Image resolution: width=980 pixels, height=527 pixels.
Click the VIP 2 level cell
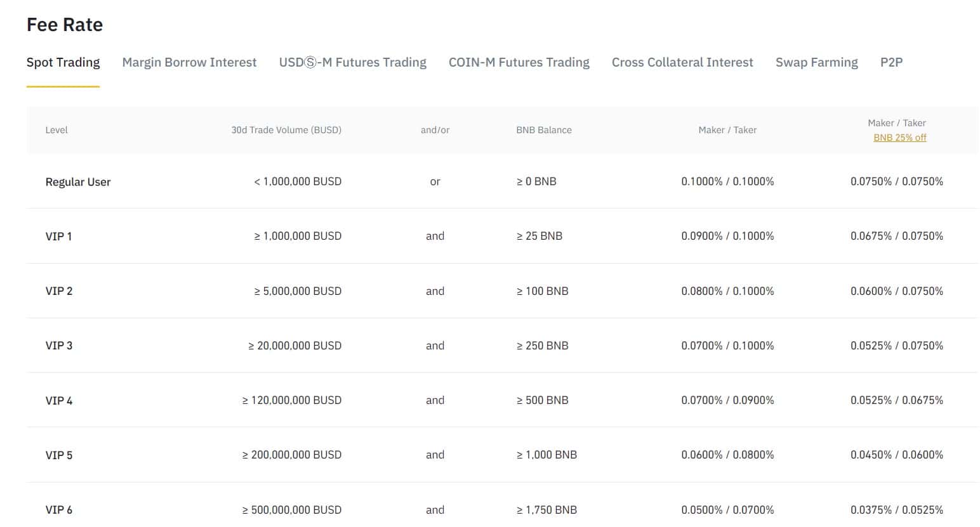[59, 291]
